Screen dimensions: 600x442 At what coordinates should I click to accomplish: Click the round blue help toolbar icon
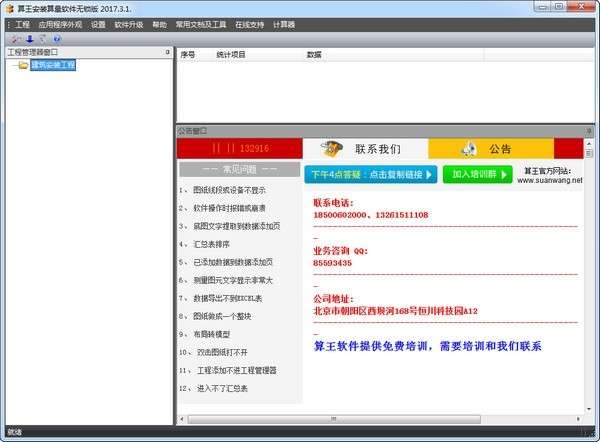[x=57, y=39]
